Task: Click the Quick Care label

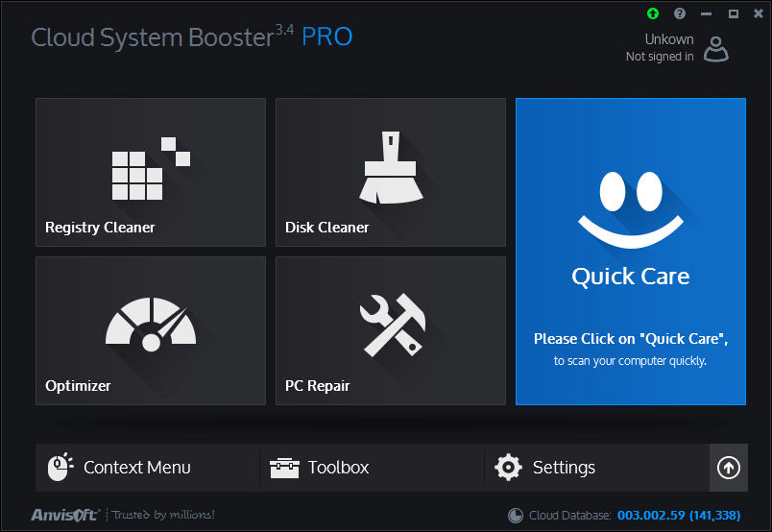Action: coord(631,277)
